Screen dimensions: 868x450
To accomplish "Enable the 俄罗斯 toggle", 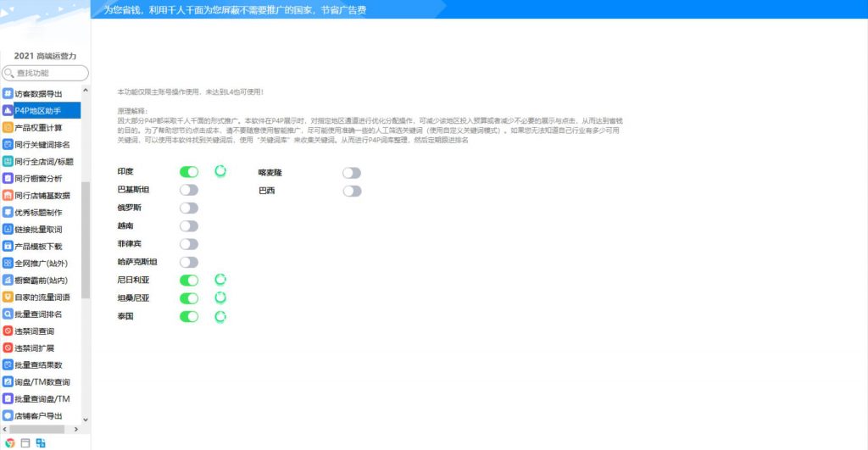I will point(189,208).
